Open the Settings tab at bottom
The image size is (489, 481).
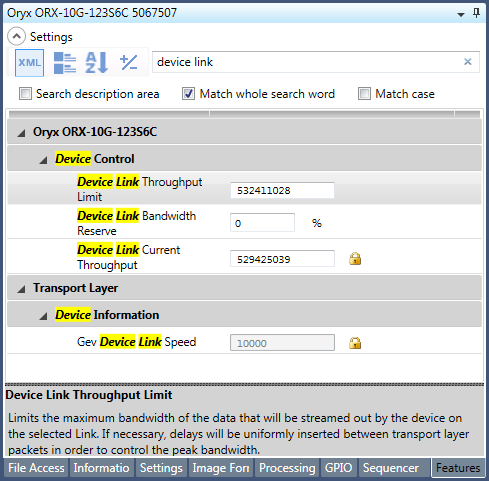(161, 468)
